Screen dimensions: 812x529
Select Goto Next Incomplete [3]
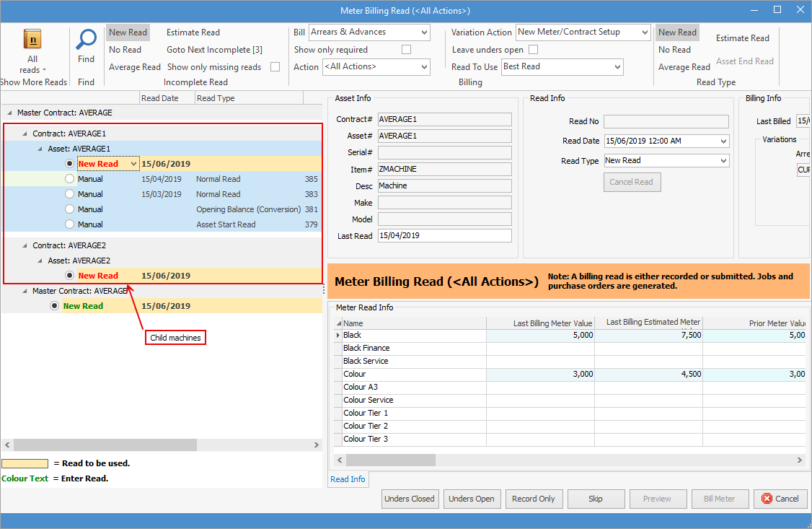214,50
